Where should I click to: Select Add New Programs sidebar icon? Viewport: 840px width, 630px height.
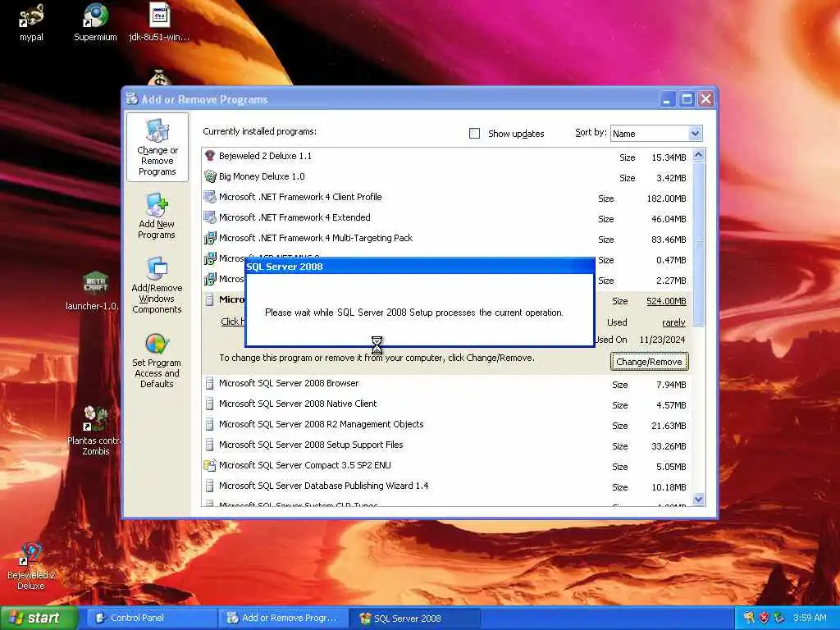tap(157, 216)
